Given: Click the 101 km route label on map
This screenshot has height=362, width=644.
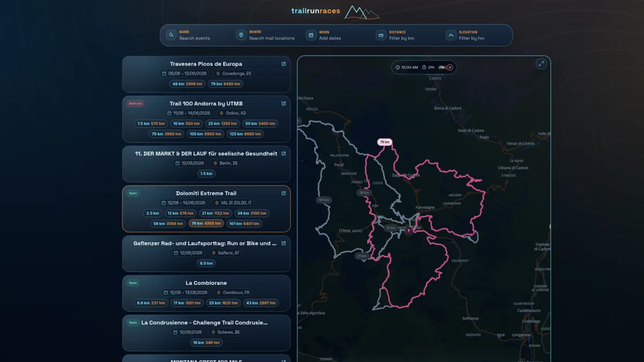Looking at the screenshot, I should (324, 200).
